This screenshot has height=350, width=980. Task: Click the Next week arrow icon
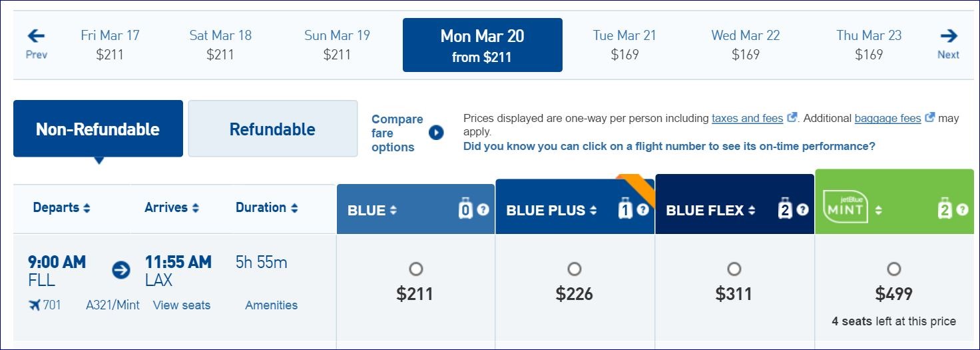coord(948,36)
